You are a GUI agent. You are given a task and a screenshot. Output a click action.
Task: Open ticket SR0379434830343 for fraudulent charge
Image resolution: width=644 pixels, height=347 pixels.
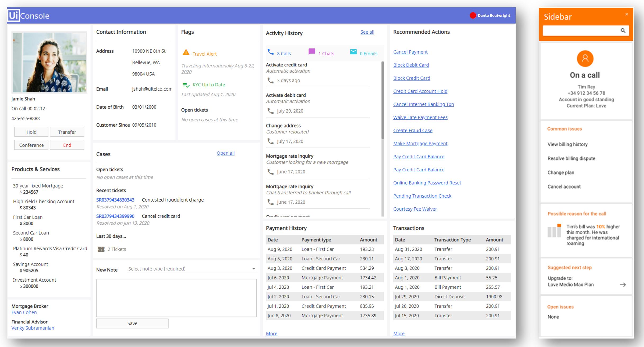(115, 199)
